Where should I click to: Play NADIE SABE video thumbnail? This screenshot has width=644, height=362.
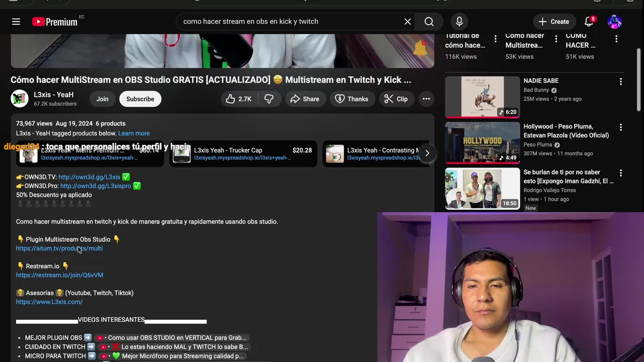tap(482, 97)
